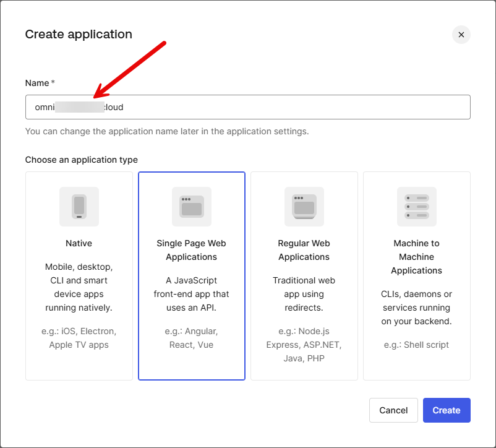Close the Create application dialog

(461, 35)
